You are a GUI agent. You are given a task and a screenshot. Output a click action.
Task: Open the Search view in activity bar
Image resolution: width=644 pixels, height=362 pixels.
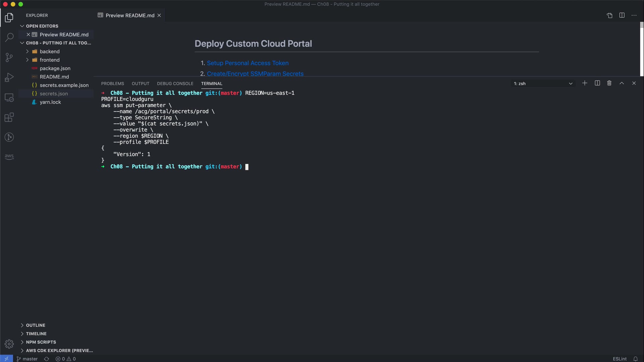pyautogui.click(x=9, y=37)
